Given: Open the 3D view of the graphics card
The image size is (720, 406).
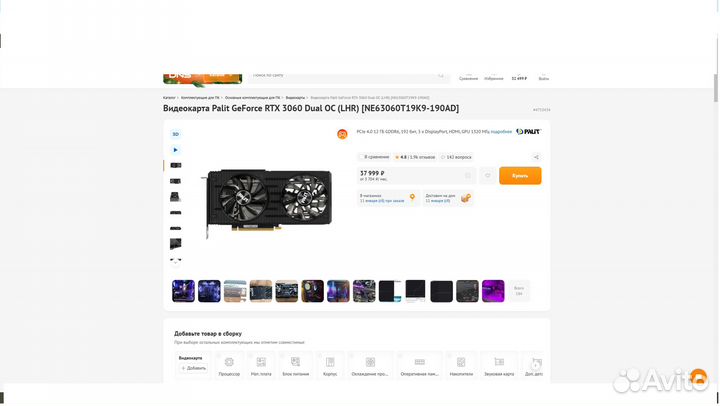Looking at the screenshot, I should tap(175, 134).
